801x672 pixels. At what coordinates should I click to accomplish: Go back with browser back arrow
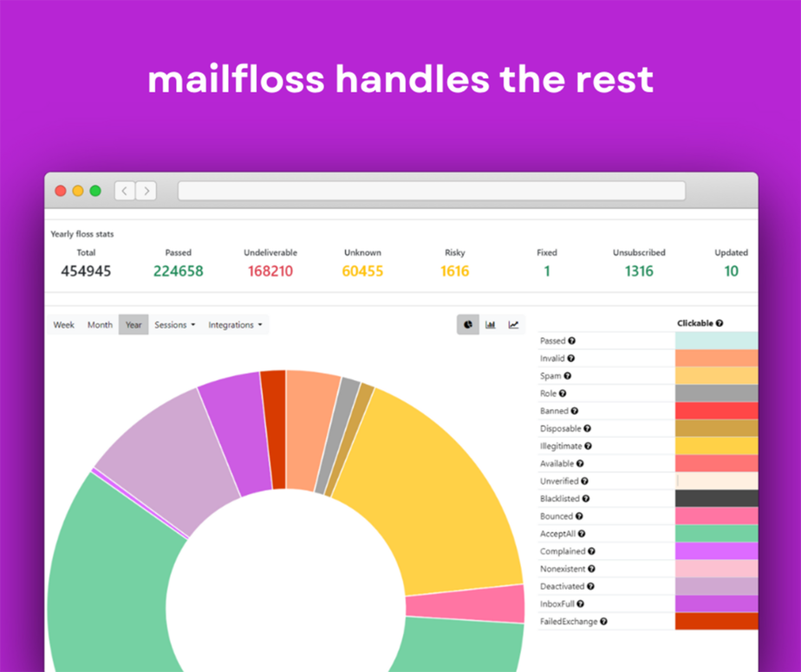tap(125, 191)
